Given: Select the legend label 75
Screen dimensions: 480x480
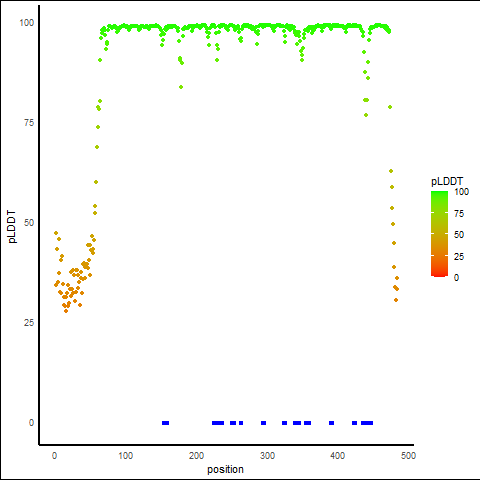Looking at the screenshot, I should tap(459, 214).
